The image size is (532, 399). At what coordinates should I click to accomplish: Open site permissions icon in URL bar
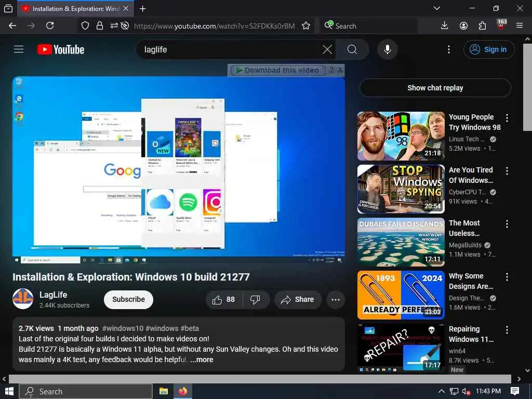[x=114, y=26]
